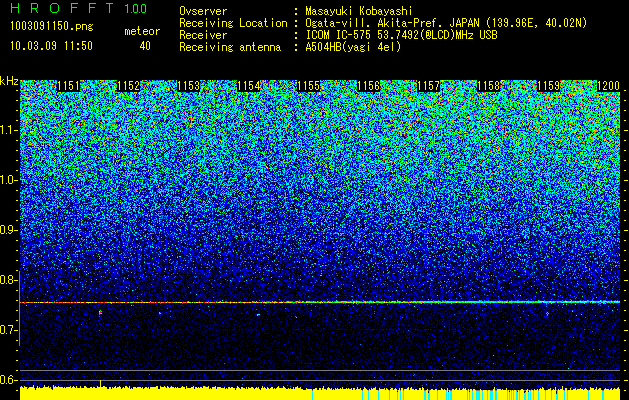This screenshot has width=629, height=400.
Task: Click the 1.0 kHz axis label
Action: click(9, 180)
